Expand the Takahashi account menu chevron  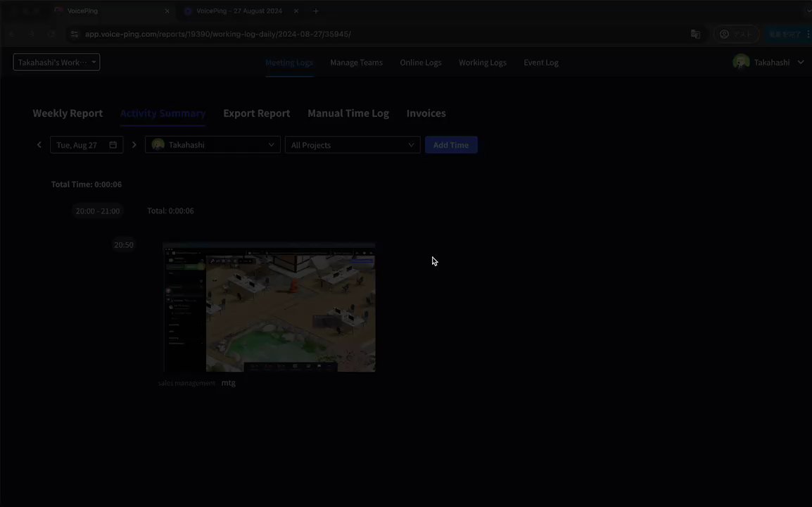[801, 62]
